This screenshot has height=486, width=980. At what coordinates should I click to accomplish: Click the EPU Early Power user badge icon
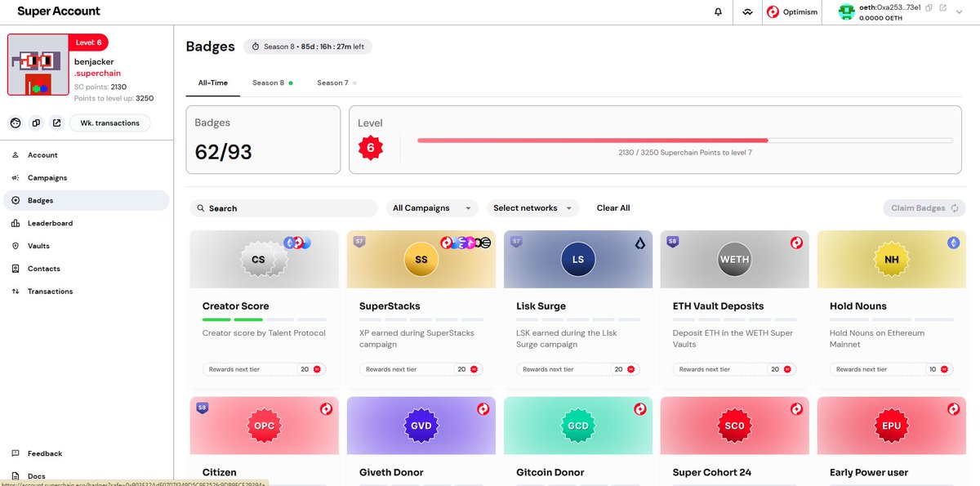(892, 426)
